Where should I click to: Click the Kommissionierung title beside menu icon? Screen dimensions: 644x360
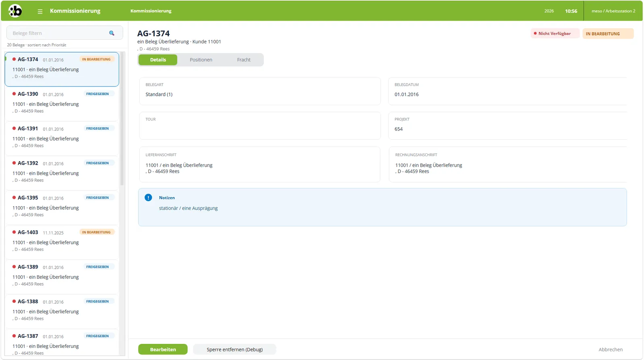(75, 11)
